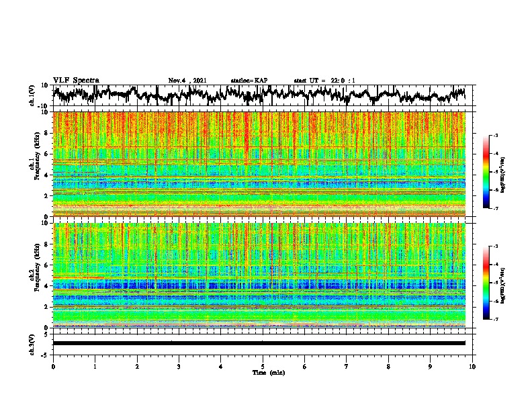Click time axis tick label "7"
The image size is (532, 411).
click(x=347, y=367)
